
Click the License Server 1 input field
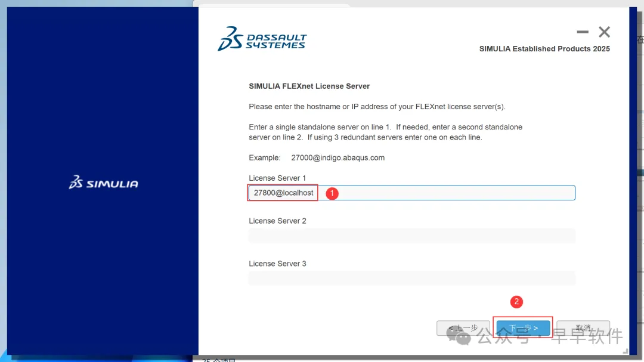tap(412, 193)
